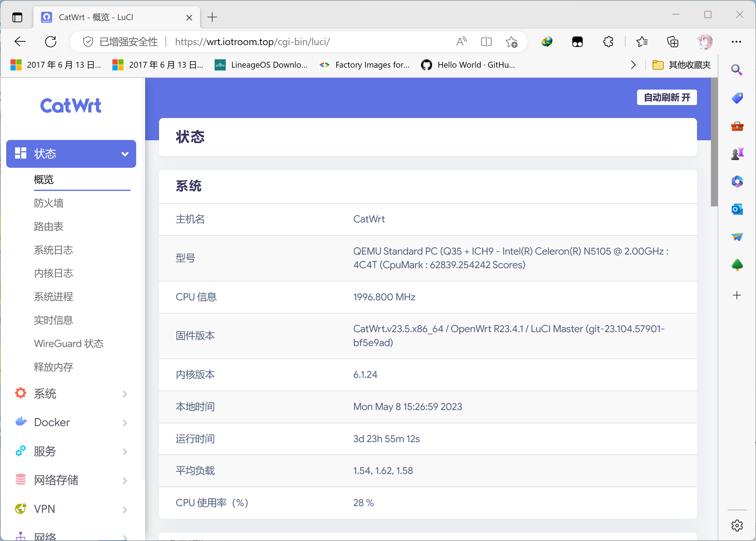Screen dimensions: 756x541
Task: Open the 其他收藏夹 bookmarks folder
Action: tap(681, 65)
